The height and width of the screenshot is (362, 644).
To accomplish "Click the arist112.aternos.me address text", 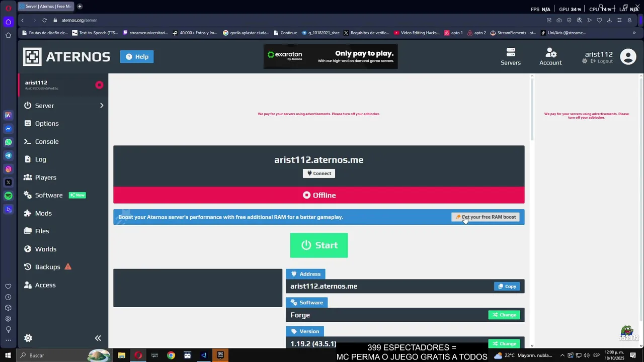I will (x=319, y=160).
